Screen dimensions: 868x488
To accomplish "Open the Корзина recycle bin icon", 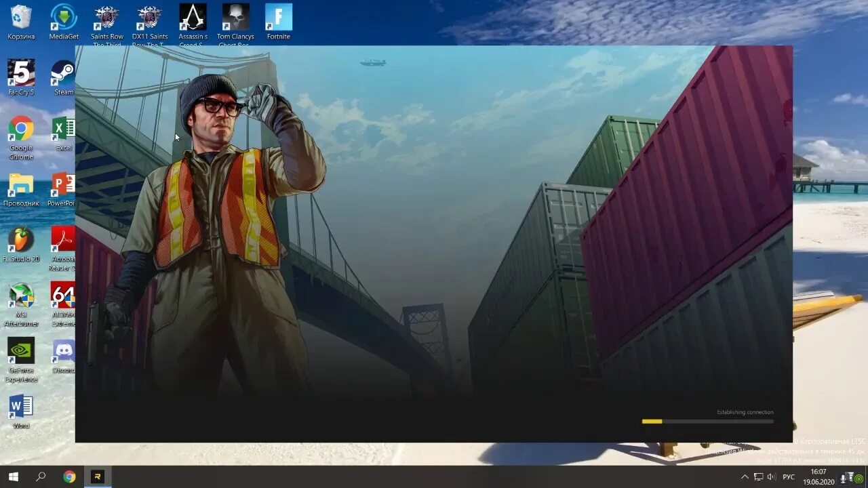I will pos(21,22).
